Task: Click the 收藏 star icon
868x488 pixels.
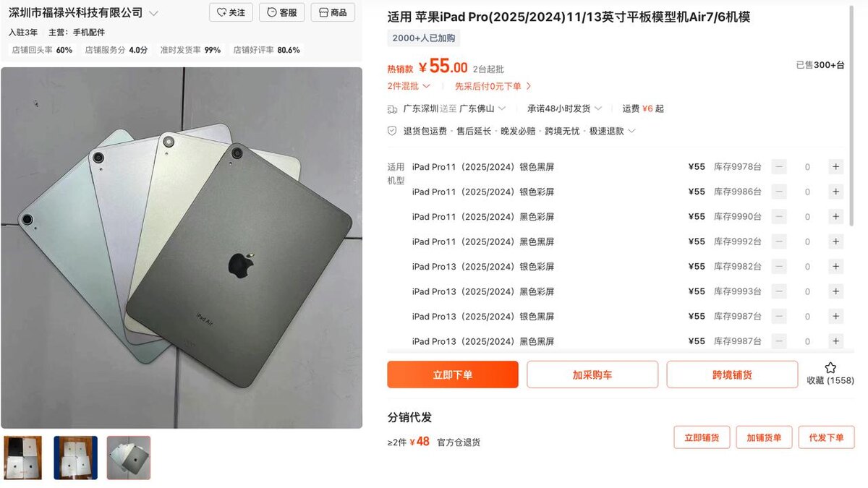Action: (x=830, y=367)
